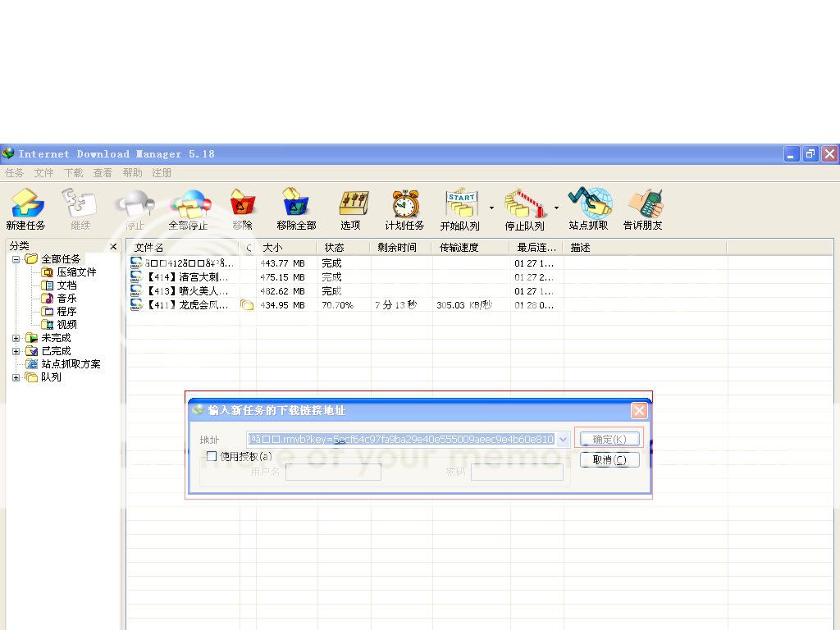Image resolution: width=840 pixels, height=630 pixels.
Task: Click the 移除全部 (remove all) icon
Action: 295,204
